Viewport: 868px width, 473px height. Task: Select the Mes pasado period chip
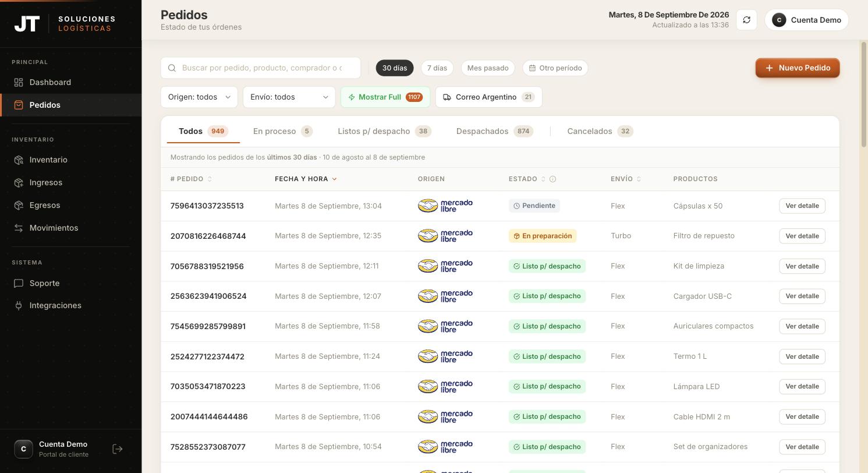point(488,68)
